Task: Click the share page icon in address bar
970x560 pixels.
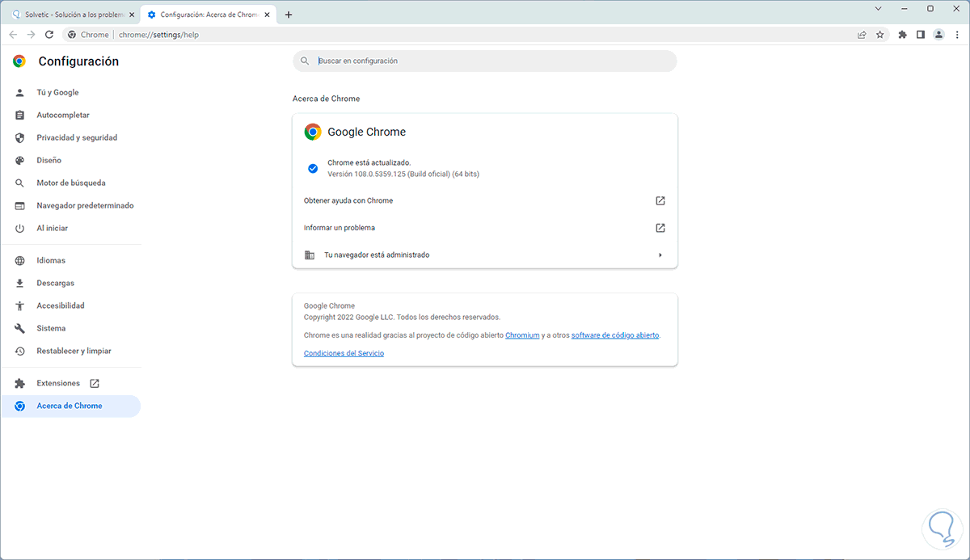Action: point(862,35)
